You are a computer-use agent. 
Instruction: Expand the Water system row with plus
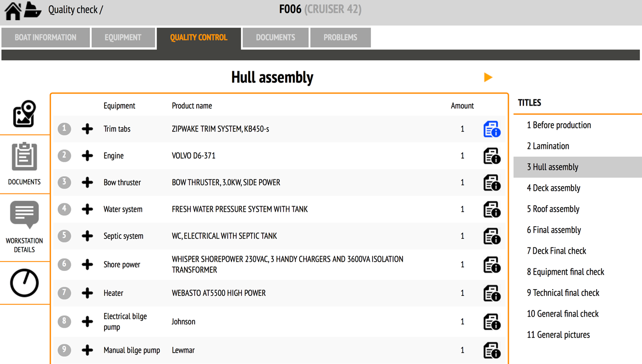[x=87, y=210]
